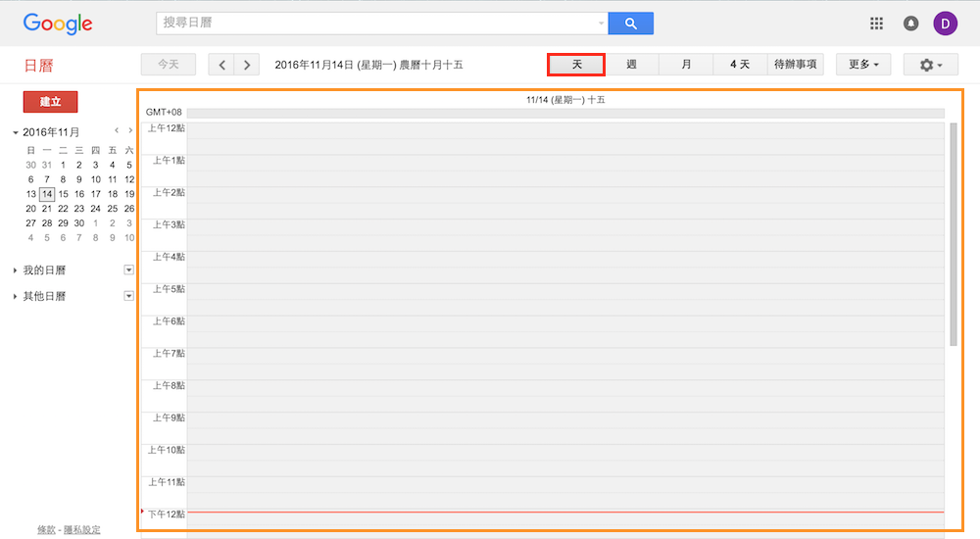Open the notifications bell

910,24
